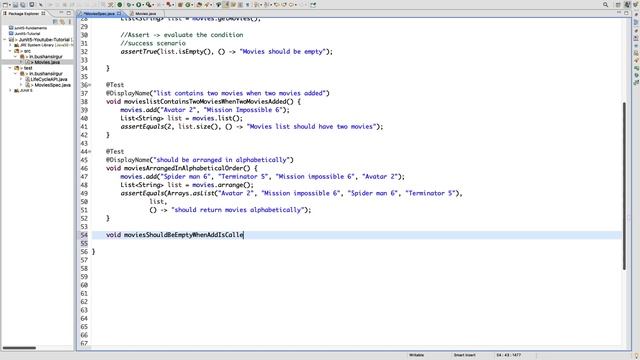Switch to the Movies.java editor tab
This screenshot has height=360, width=640.
point(145,13)
